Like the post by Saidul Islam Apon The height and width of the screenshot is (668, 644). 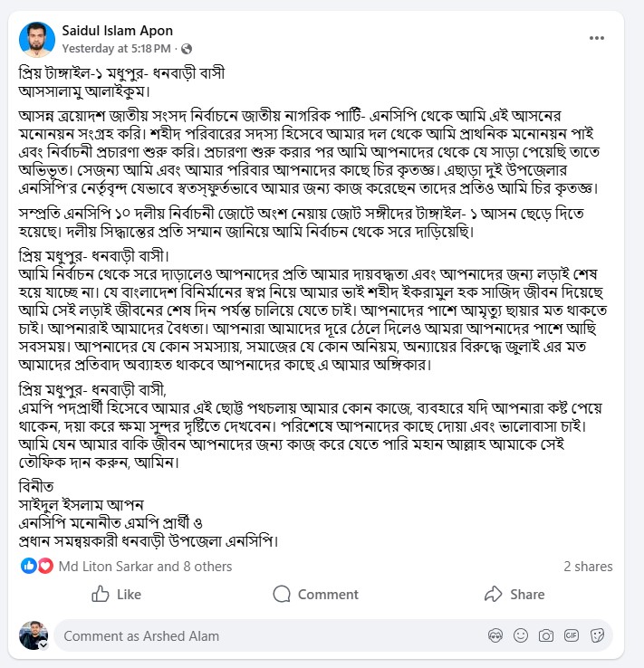point(117,595)
